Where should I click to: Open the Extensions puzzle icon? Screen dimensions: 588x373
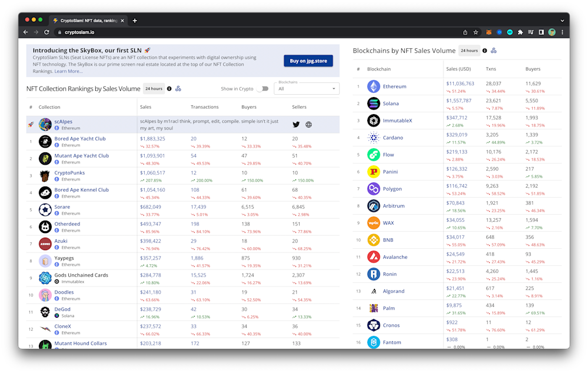coord(520,32)
